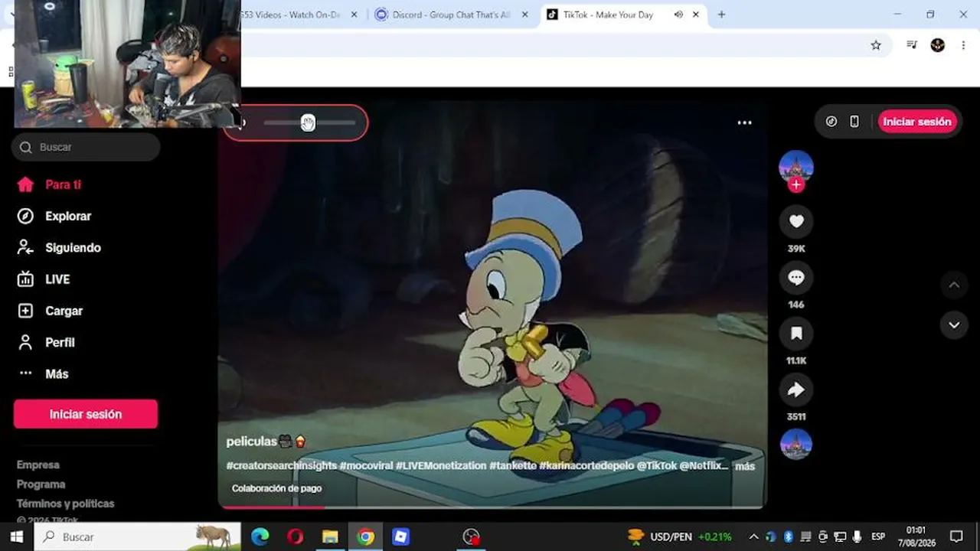Open the get-app phone icon in the header

pos(854,122)
